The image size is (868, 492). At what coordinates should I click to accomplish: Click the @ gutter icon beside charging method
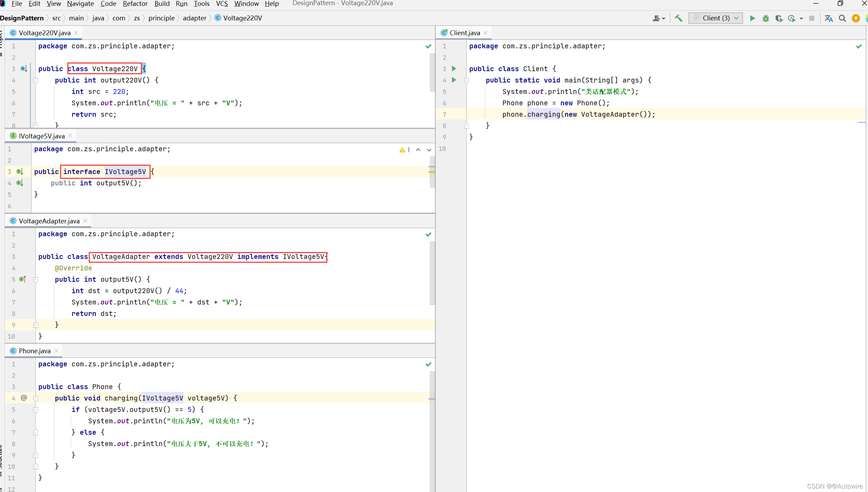tap(24, 398)
